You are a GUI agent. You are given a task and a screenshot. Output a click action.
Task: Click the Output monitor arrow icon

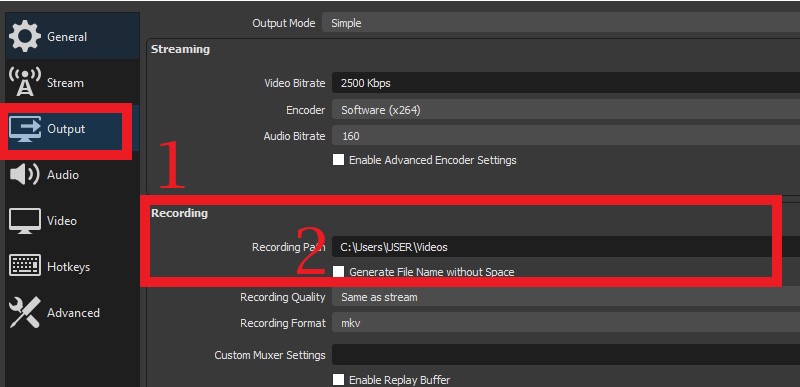pyautogui.click(x=25, y=128)
